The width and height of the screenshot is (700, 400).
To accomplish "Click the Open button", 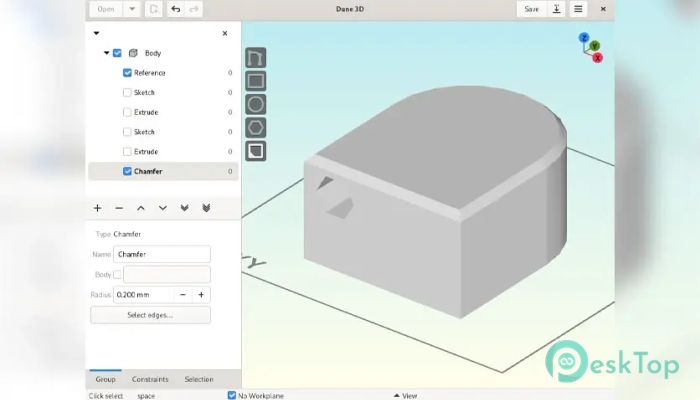I will [106, 9].
